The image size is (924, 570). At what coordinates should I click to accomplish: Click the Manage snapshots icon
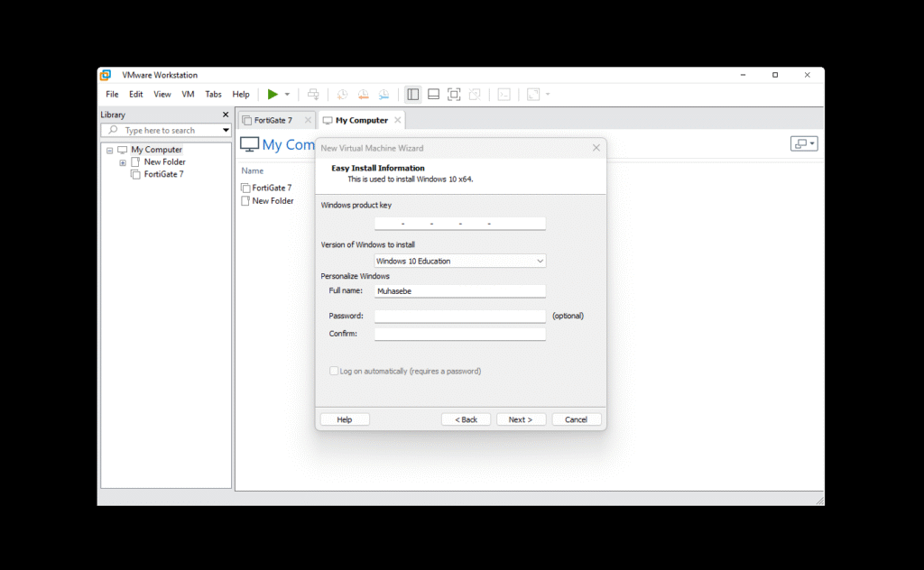tap(383, 95)
